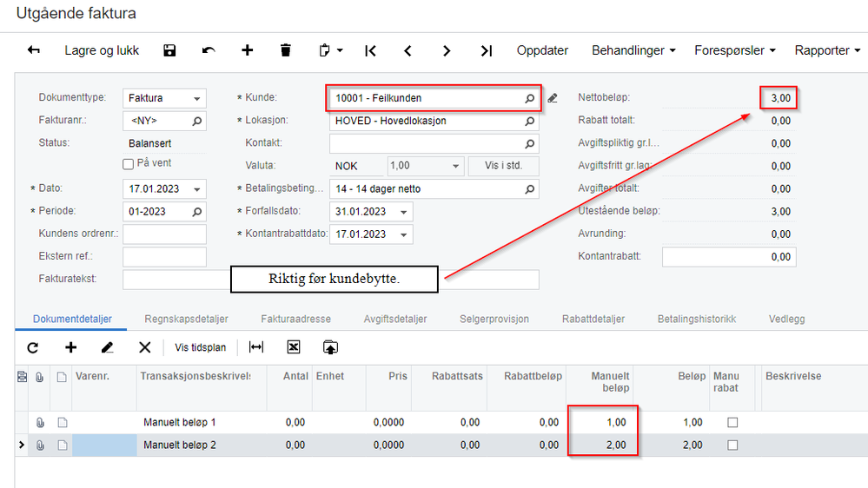Screen dimensions: 868x488
Task: Open Kunde lookup magnifier icon
Action: 530,98
